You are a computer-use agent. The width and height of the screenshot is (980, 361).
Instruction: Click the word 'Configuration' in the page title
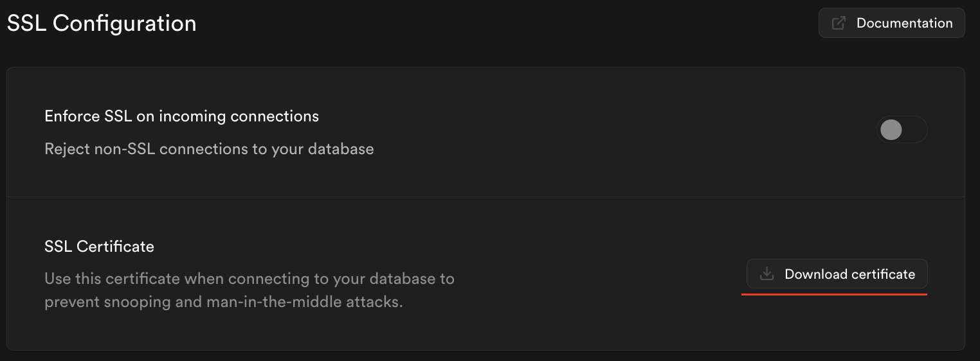[x=124, y=23]
